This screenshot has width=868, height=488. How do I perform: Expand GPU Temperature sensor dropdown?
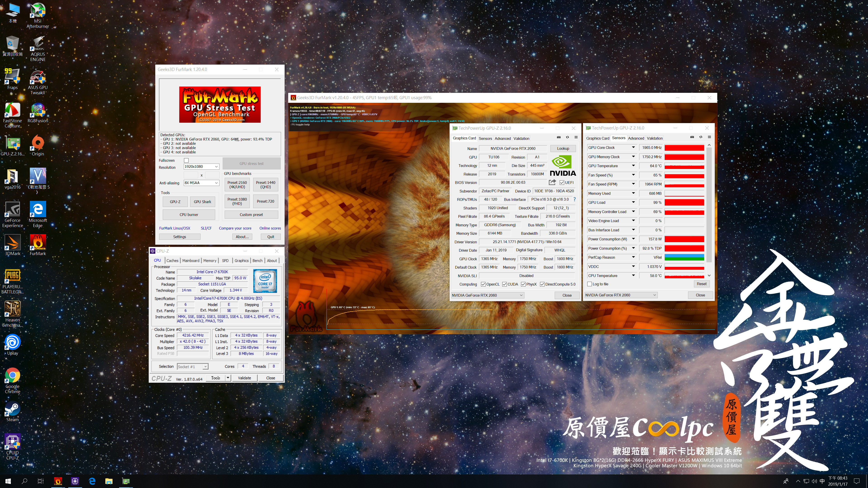(633, 166)
